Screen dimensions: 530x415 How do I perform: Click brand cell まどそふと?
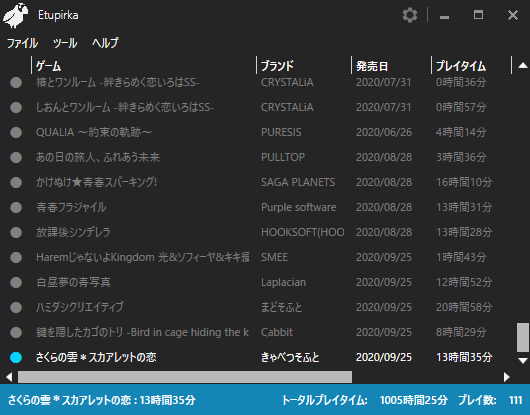[281, 308]
